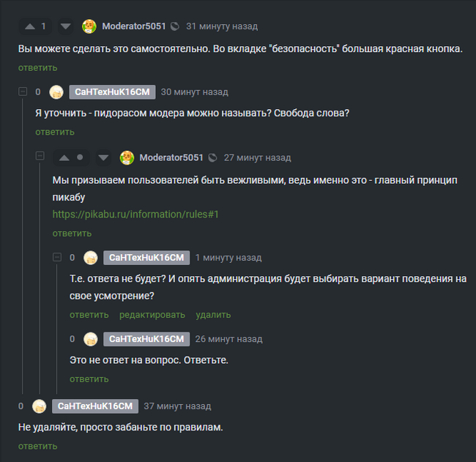Downvote the top Moderator5051 comment

[66, 26]
